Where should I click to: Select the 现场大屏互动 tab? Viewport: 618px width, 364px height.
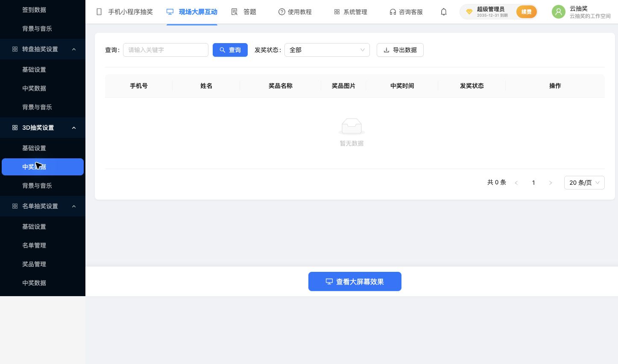(x=192, y=12)
